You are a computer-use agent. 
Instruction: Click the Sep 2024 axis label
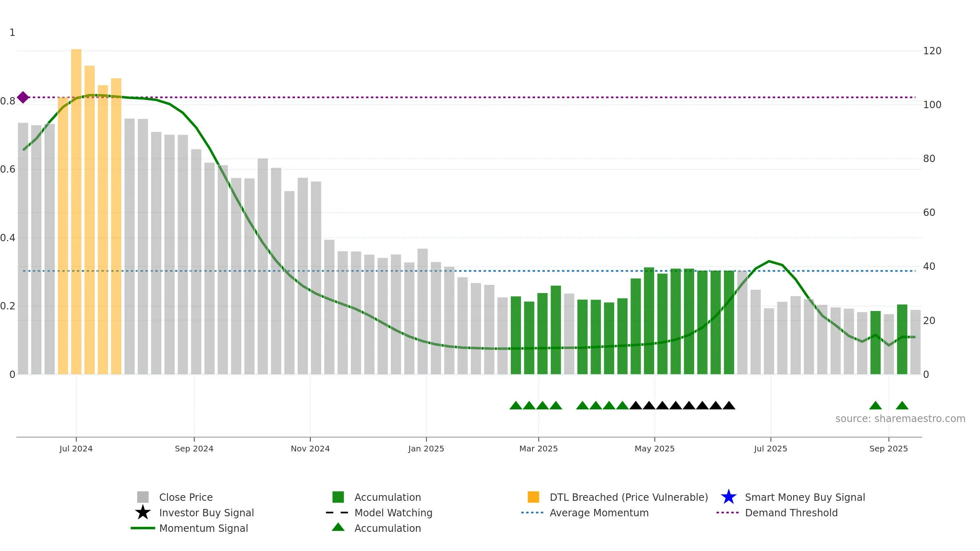(x=194, y=449)
